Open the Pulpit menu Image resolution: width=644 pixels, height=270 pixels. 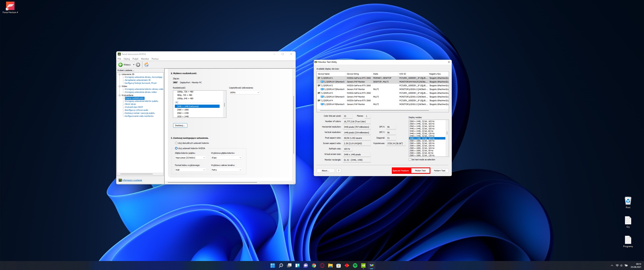coord(135,59)
